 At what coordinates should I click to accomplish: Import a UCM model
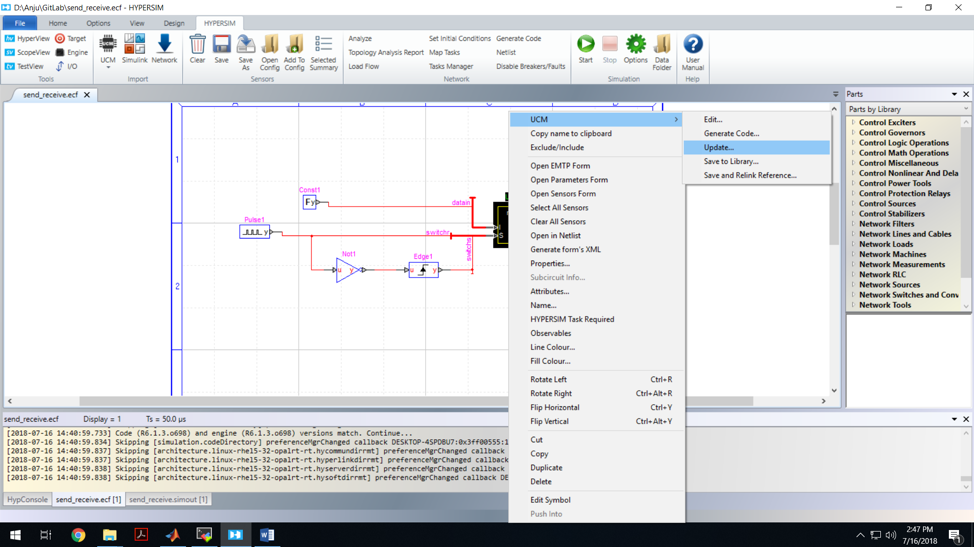(x=107, y=50)
